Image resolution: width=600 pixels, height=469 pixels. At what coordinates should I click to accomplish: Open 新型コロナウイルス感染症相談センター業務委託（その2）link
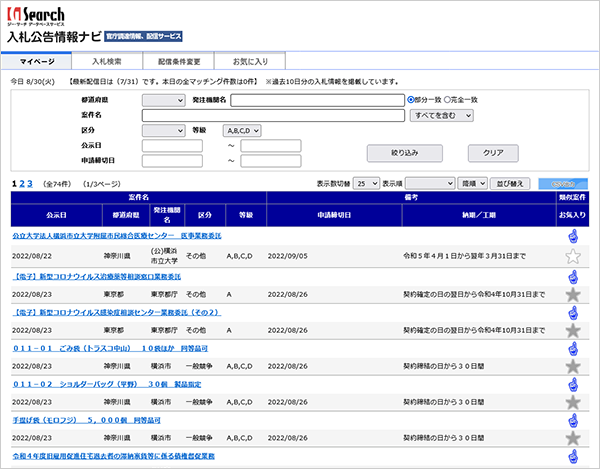pyautogui.click(x=117, y=313)
